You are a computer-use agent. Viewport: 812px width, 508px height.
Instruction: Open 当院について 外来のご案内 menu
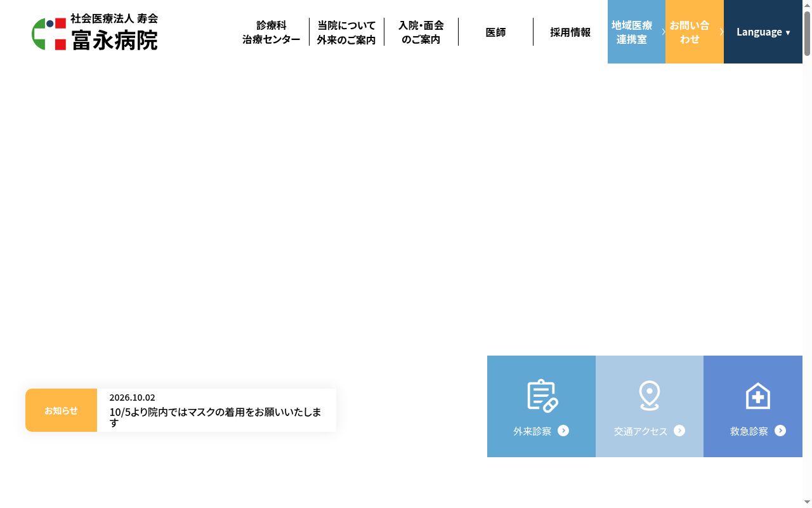(x=346, y=32)
